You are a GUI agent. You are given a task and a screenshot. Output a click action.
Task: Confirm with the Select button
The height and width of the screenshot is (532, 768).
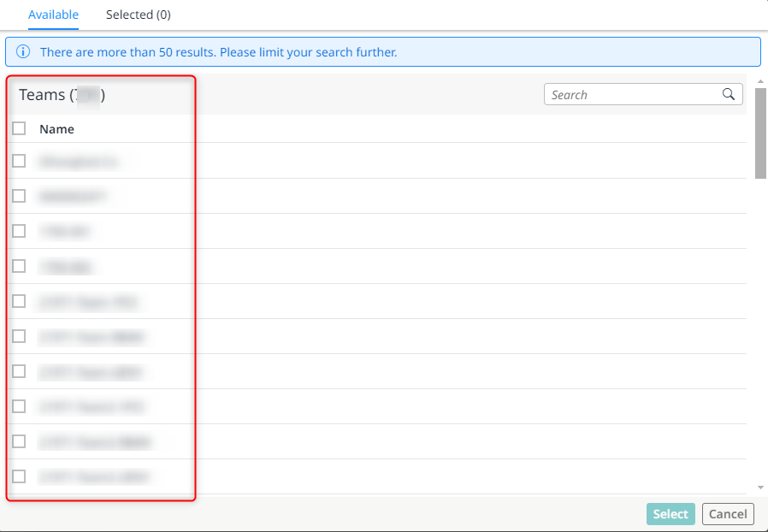pyautogui.click(x=671, y=514)
